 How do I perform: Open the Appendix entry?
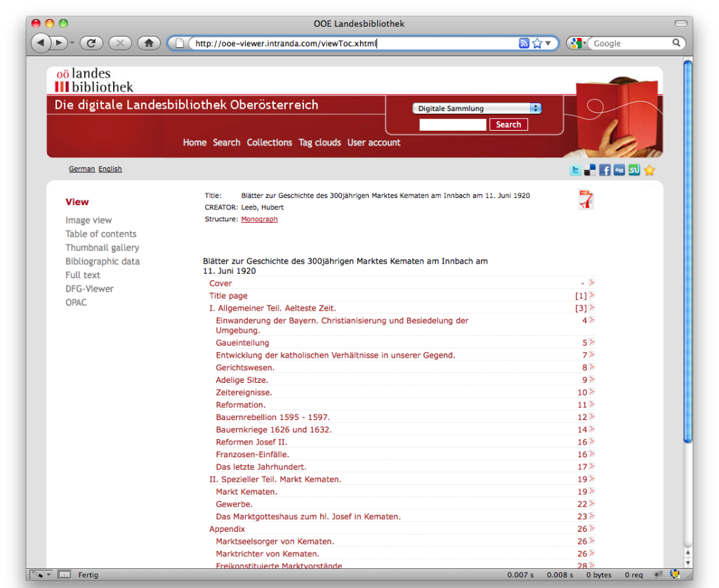[227, 529]
